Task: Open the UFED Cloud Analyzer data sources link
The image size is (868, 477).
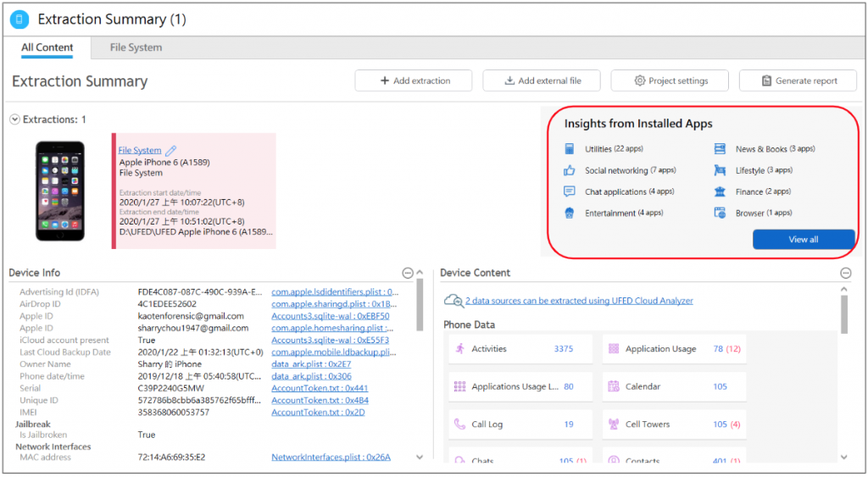Action: click(x=579, y=301)
